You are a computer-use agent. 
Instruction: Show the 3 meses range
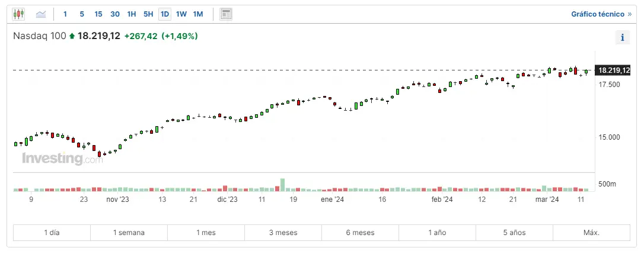pos(283,233)
